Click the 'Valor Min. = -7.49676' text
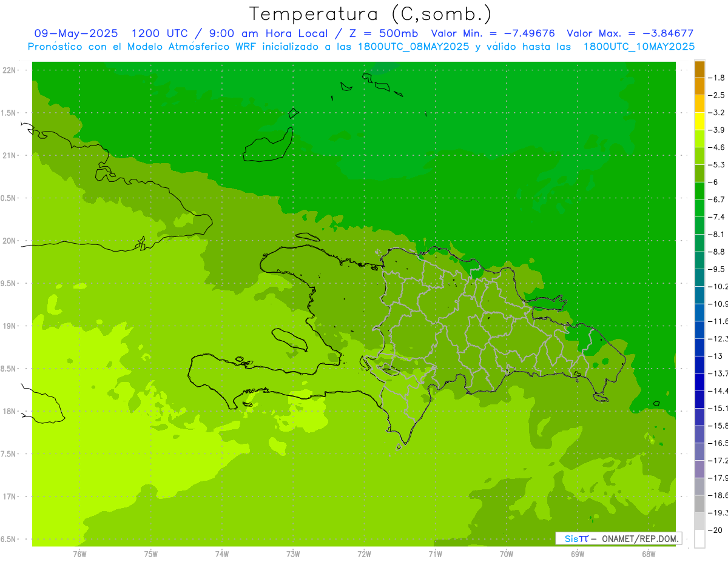728x562 pixels. pyautogui.click(x=493, y=33)
